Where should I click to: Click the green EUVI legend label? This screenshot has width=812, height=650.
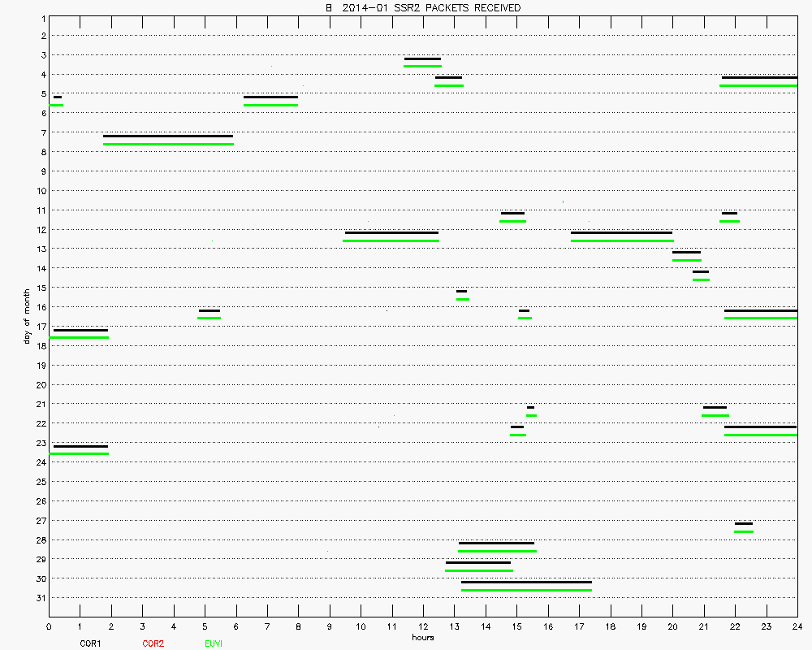pyautogui.click(x=214, y=643)
